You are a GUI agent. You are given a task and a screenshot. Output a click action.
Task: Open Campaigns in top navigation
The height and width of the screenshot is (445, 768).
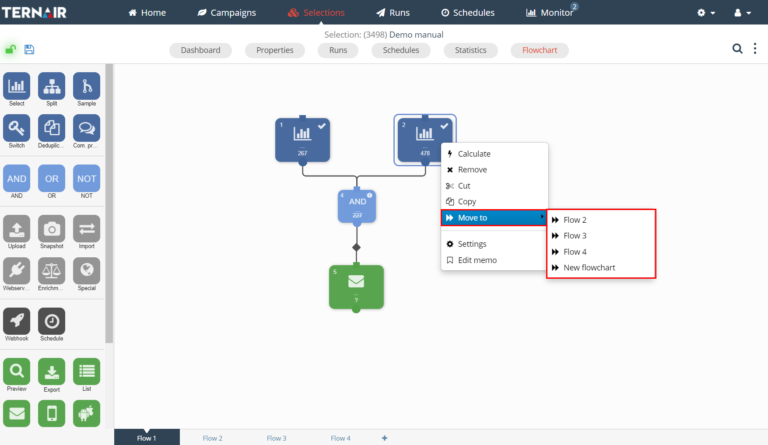(x=226, y=13)
